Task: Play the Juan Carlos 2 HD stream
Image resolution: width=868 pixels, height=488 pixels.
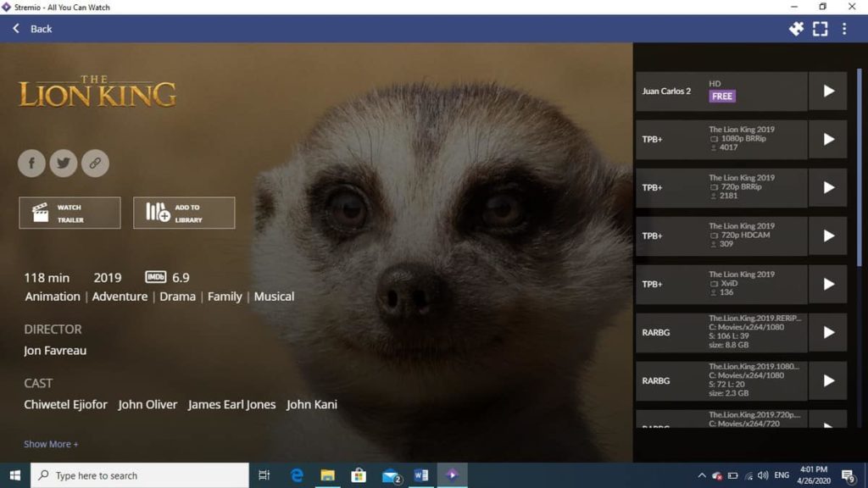Action: tap(828, 91)
